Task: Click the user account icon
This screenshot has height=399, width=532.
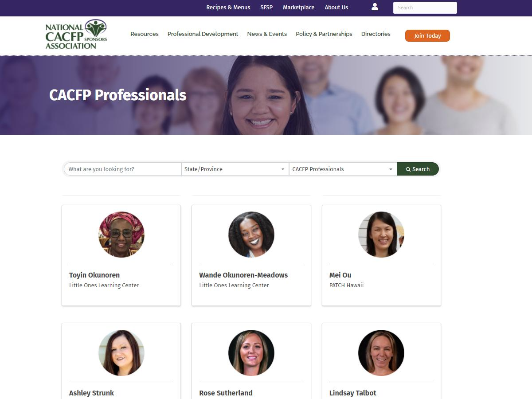Action: [375, 7]
